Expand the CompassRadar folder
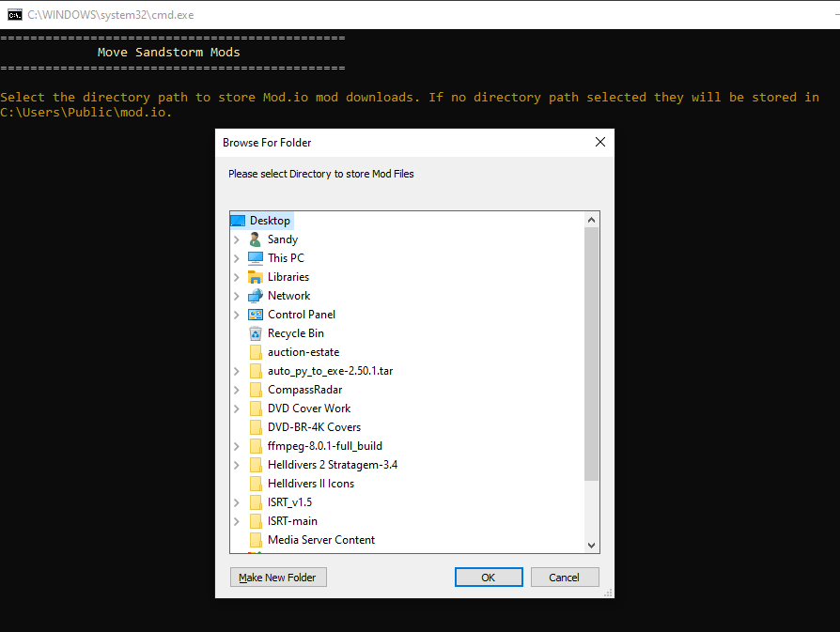Viewport: 840px width, 632px height. (x=236, y=390)
